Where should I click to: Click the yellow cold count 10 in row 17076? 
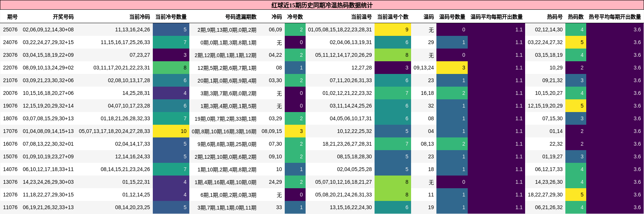coord(171,131)
